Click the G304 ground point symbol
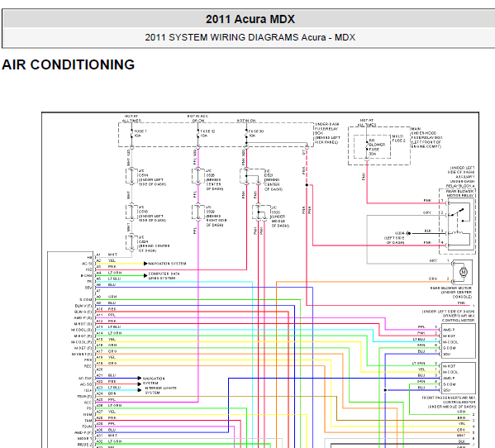This screenshot has width=495, height=448. pos(408,233)
